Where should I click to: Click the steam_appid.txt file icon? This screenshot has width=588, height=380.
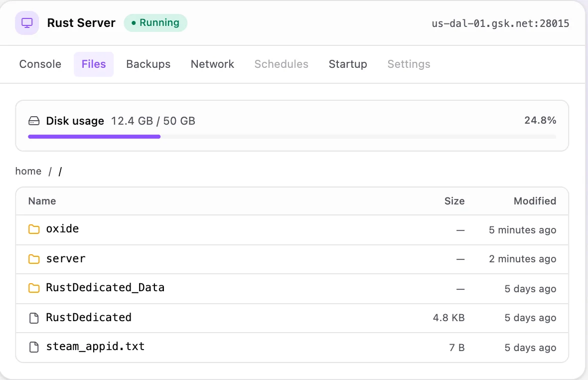click(x=34, y=347)
